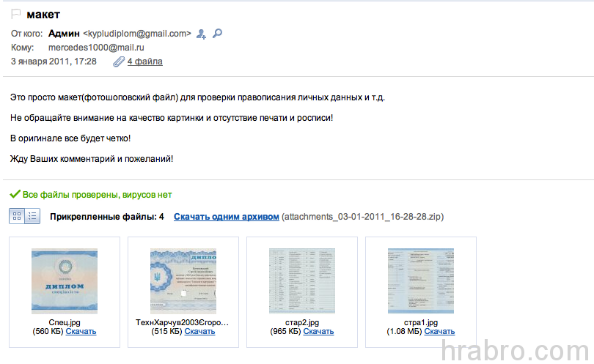This screenshot has height=364, width=594.
Task: Switch attachments to list view
Action: (x=32, y=216)
